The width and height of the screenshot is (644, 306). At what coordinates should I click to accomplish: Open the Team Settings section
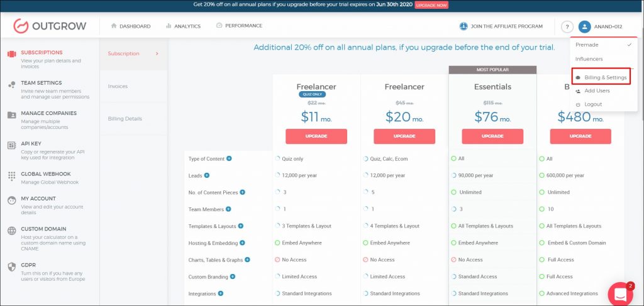[x=41, y=83]
